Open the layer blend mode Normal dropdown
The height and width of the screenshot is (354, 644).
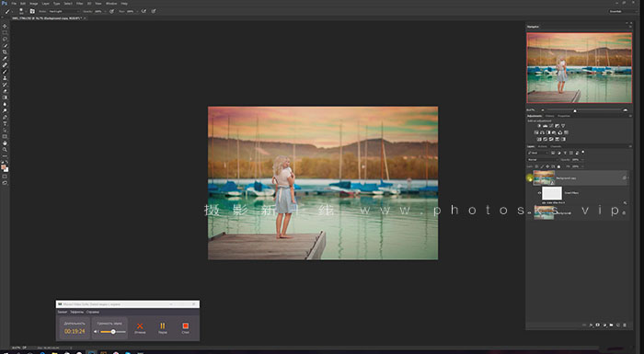(542, 159)
